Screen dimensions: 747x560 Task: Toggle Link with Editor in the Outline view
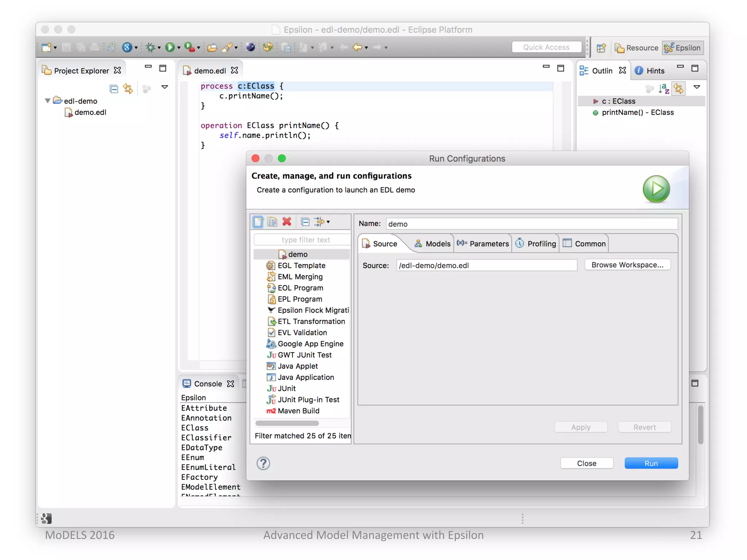(678, 89)
